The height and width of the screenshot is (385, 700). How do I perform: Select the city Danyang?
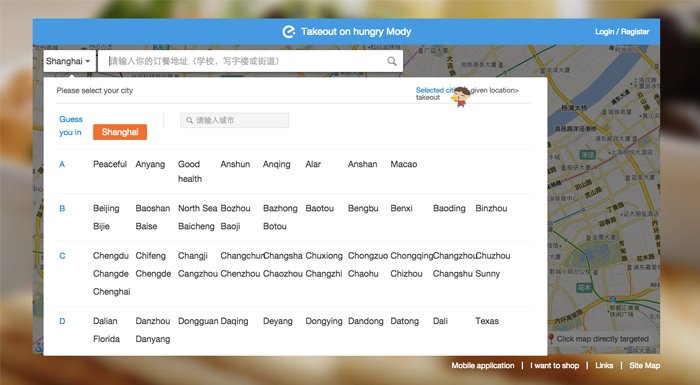click(153, 339)
